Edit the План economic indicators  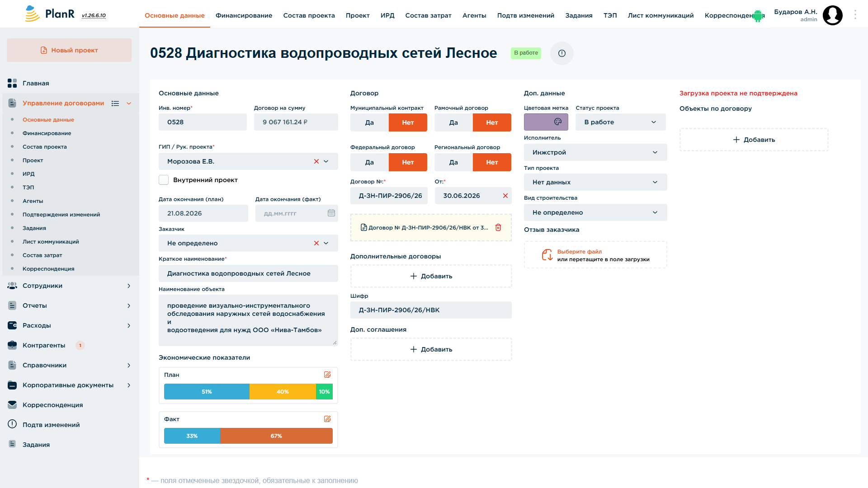pos(327,375)
